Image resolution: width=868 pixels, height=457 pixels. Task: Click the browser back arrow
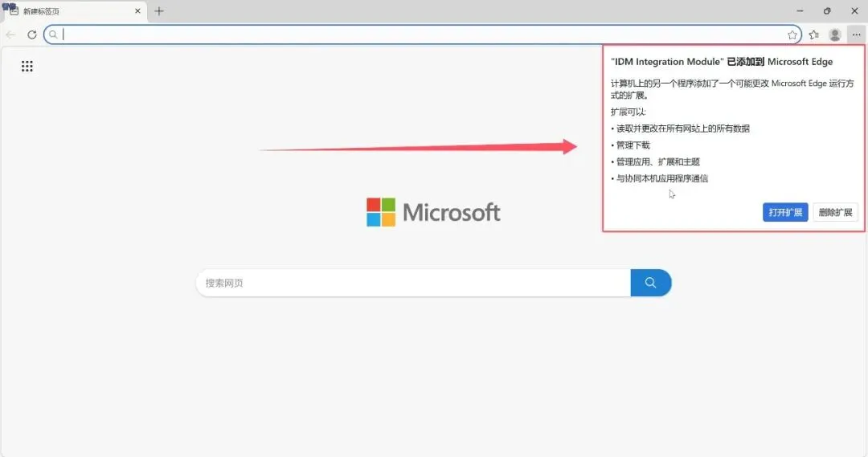[x=10, y=35]
